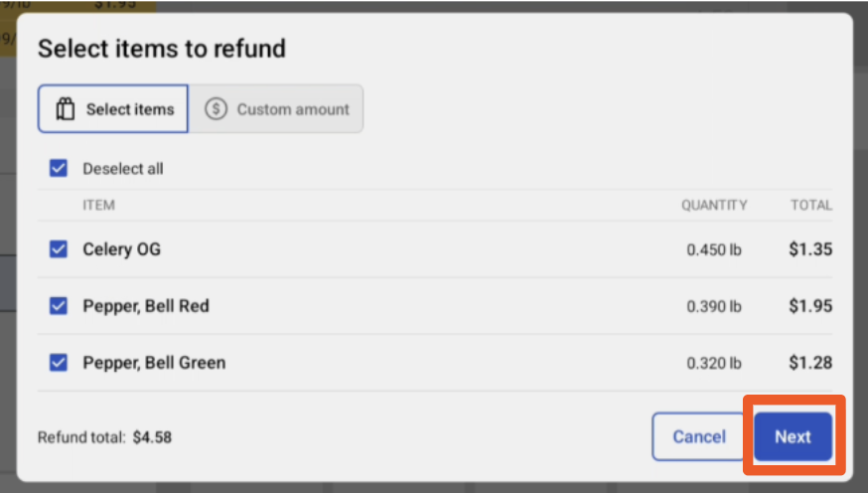The width and height of the screenshot is (868, 493).
Task: Click the $1.35 total for Celery OG
Action: pos(810,249)
